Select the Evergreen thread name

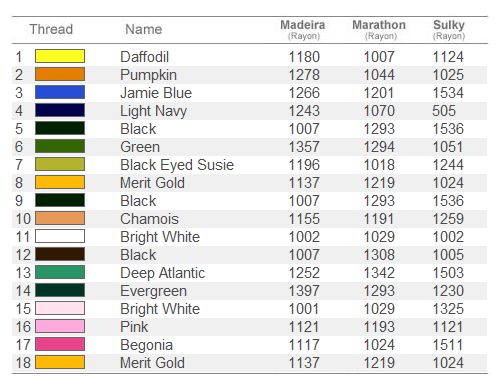click(153, 291)
